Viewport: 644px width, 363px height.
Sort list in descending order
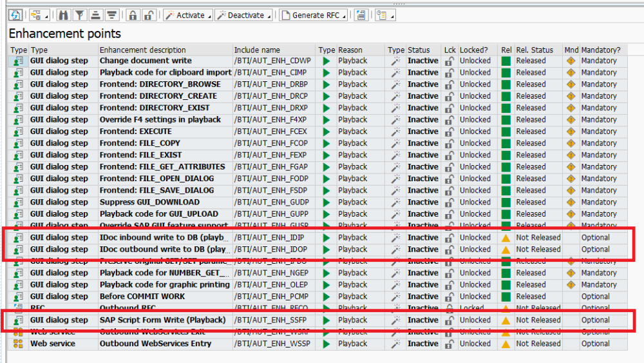(x=111, y=15)
